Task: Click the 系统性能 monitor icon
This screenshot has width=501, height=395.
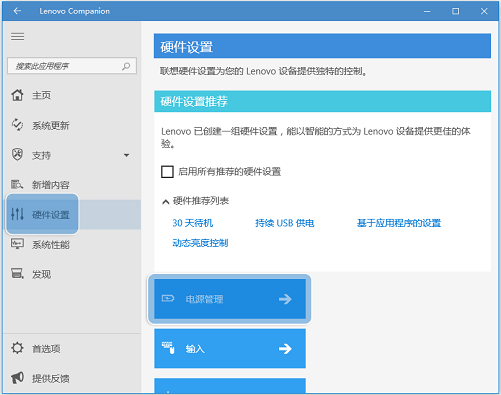Action: point(17,244)
